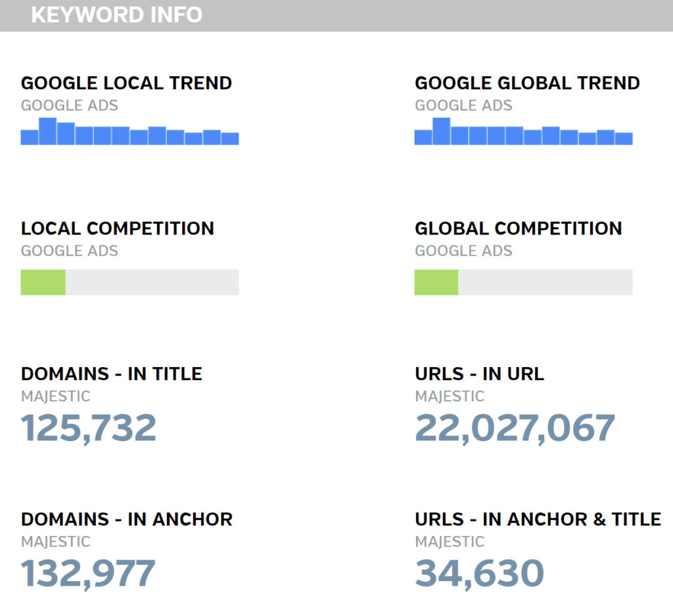Open the Google Global Trend bar chart
673x616 pixels.
(x=523, y=132)
